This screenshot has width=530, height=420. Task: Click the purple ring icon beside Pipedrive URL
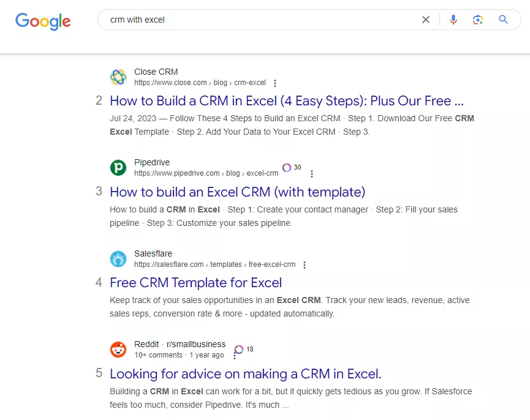click(x=287, y=168)
